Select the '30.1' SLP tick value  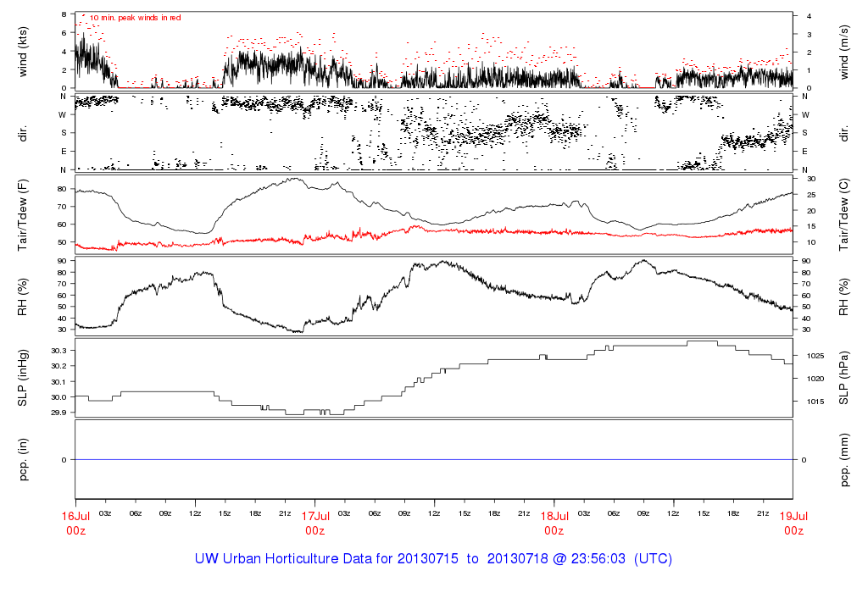[x=58, y=382]
